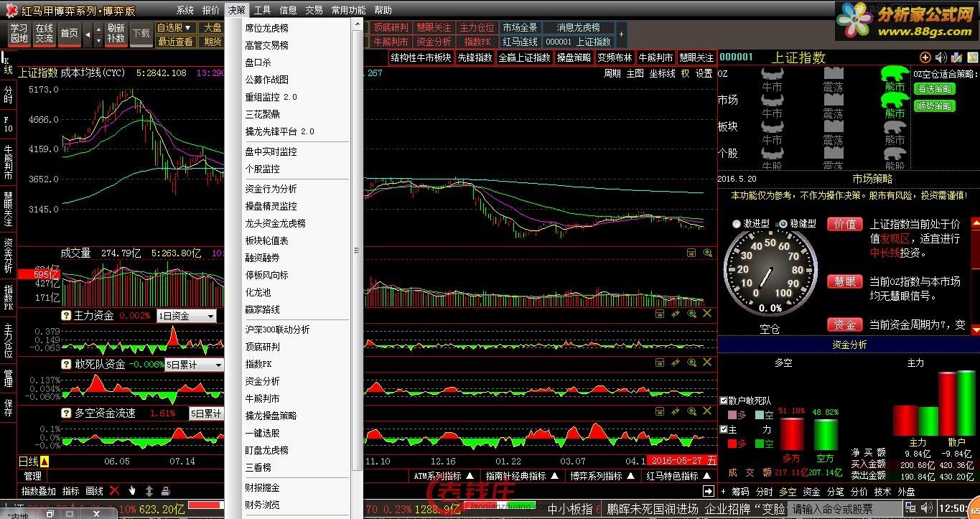
Task: Open the 报价 menu
Action: click(211, 11)
